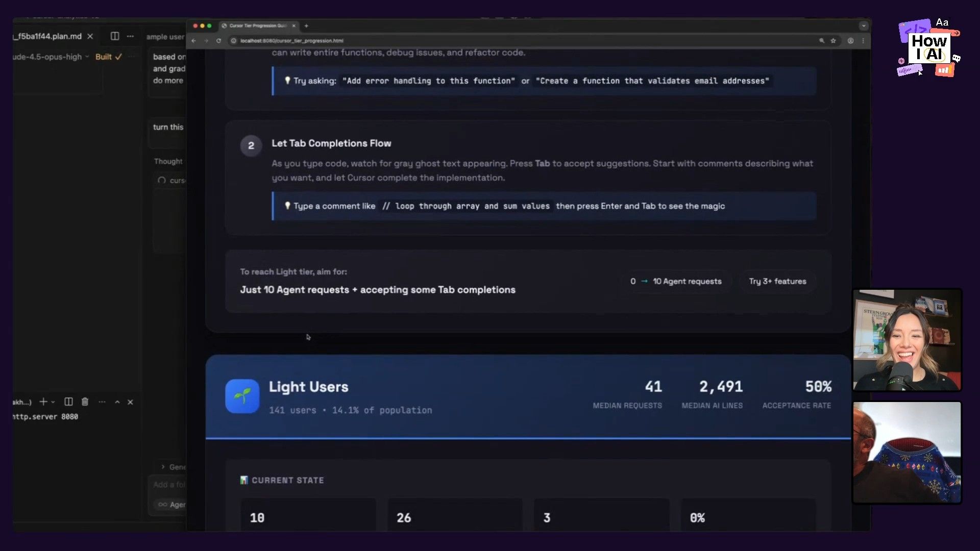Open the new terminal launch profile dropdown
Screen dimensions: 980x551
click(53, 402)
